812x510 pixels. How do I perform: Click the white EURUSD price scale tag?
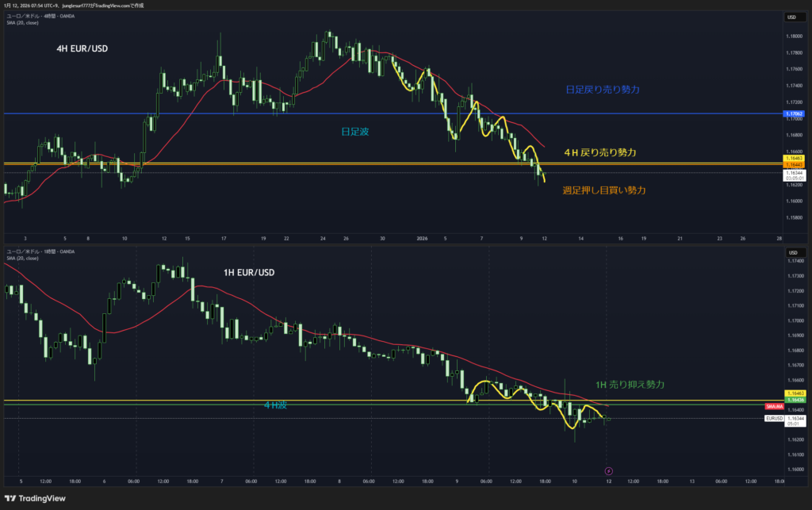tap(795, 418)
